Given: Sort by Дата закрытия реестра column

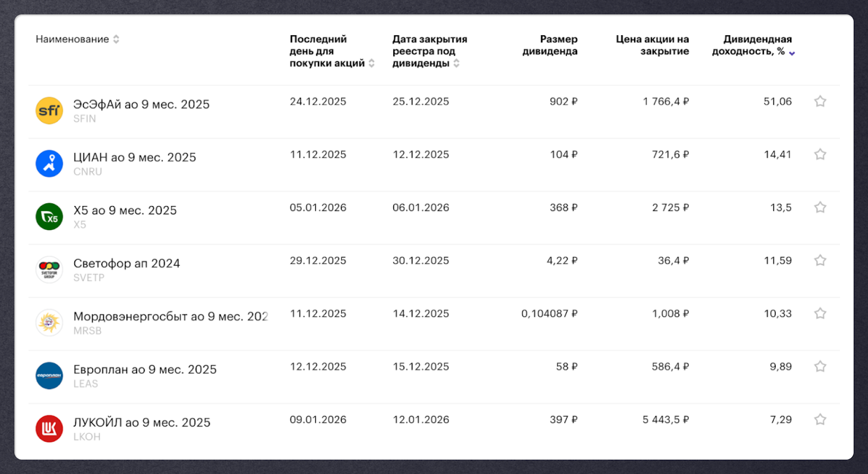Looking at the screenshot, I should (456, 63).
